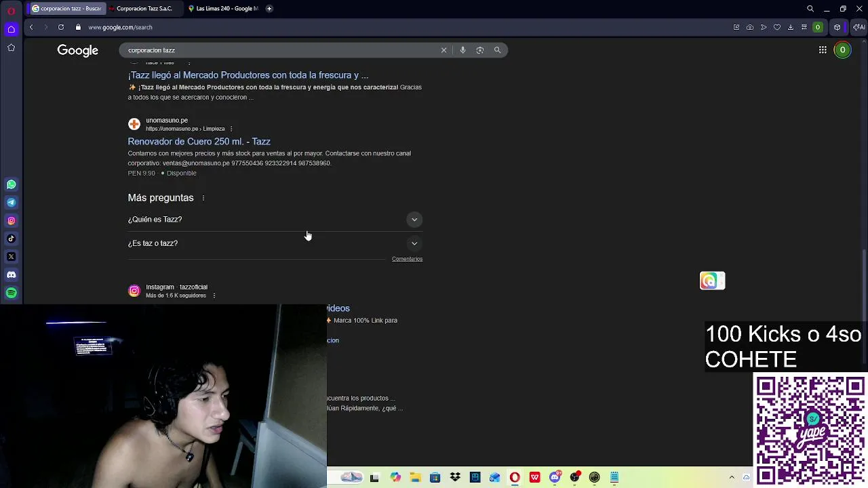Click the Google search magnifier button

498,50
